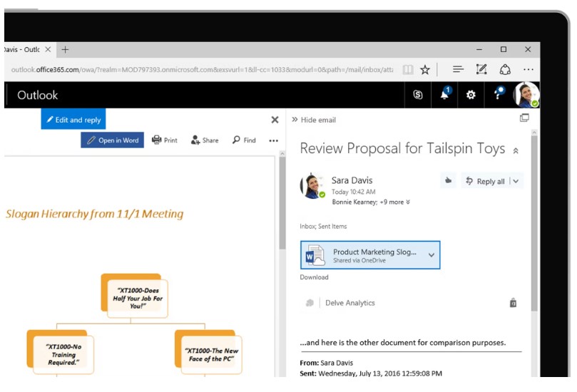Open the browser Share icon

[505, 70]
